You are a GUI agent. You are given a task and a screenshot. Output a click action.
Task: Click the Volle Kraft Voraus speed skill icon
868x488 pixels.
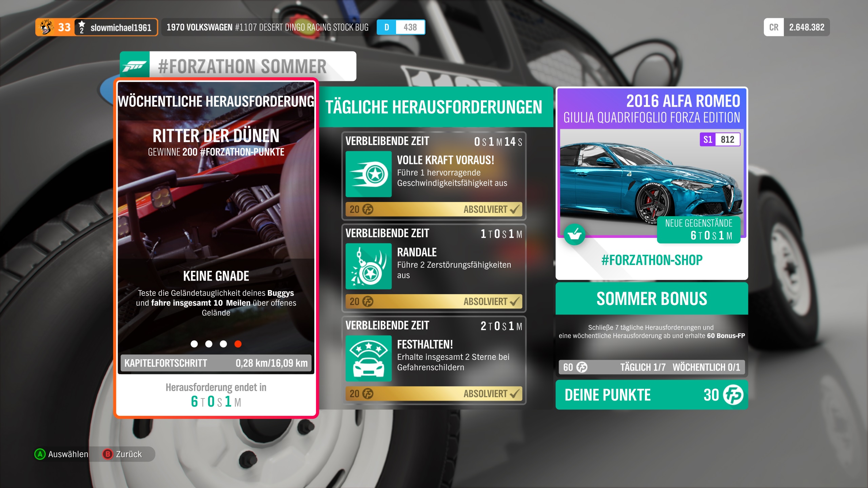click(x=369, y=174)
